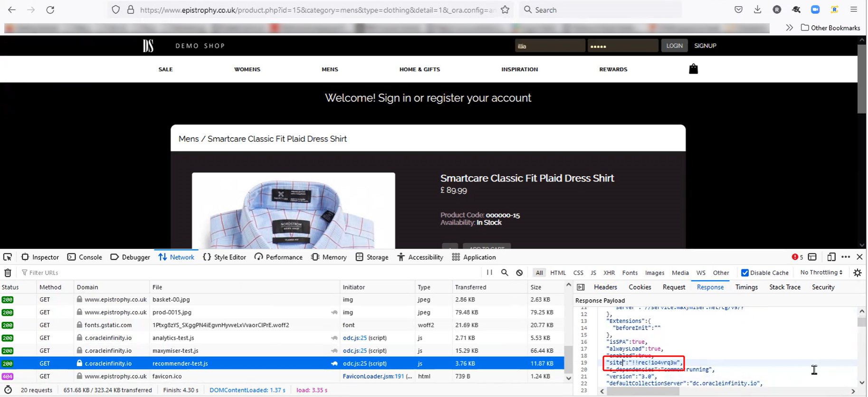Open the Style Editor panel
The height and width of the screenshot is (397, 868).
(224, 257)
